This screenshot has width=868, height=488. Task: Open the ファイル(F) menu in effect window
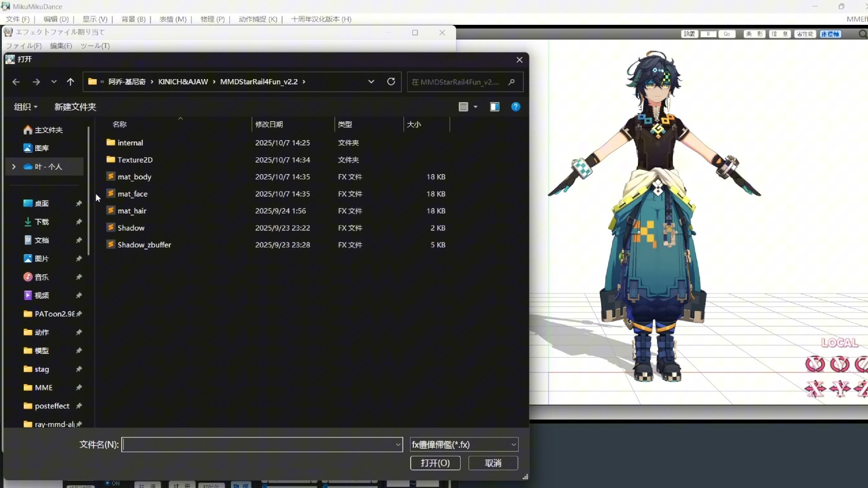pyautogui.click(x=24, y=46)
